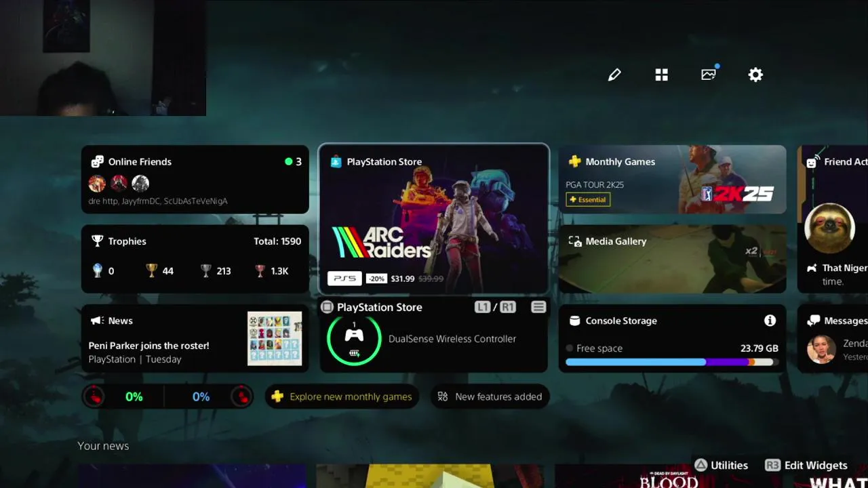
Task: Click the News megaphone icon
Action: pyautogui.click(x=97, y=321)
